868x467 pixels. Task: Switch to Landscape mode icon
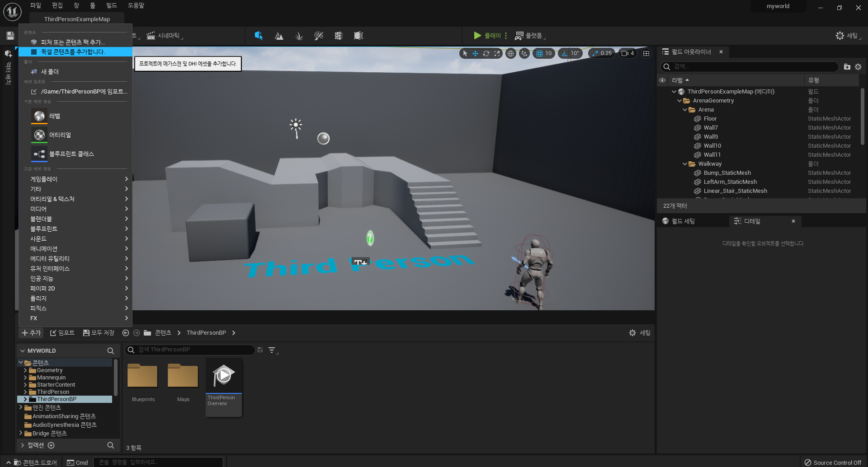coord(279,36)
